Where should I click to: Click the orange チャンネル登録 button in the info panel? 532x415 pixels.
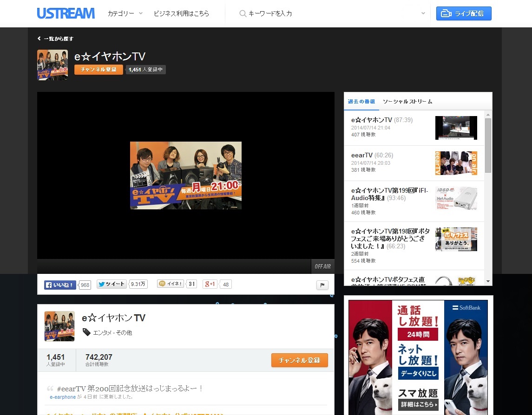pos(300,360)
